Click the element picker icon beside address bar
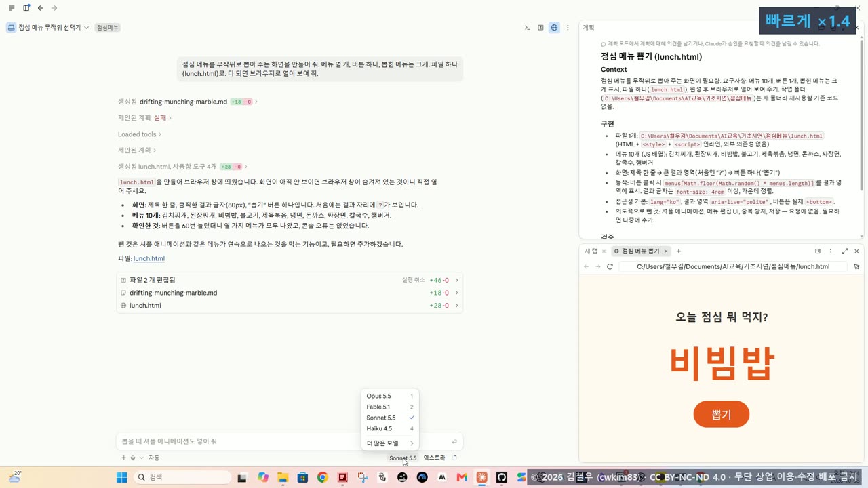Viewport: 868px width, 488px height. pyautogui.click(x=856, y=266)
